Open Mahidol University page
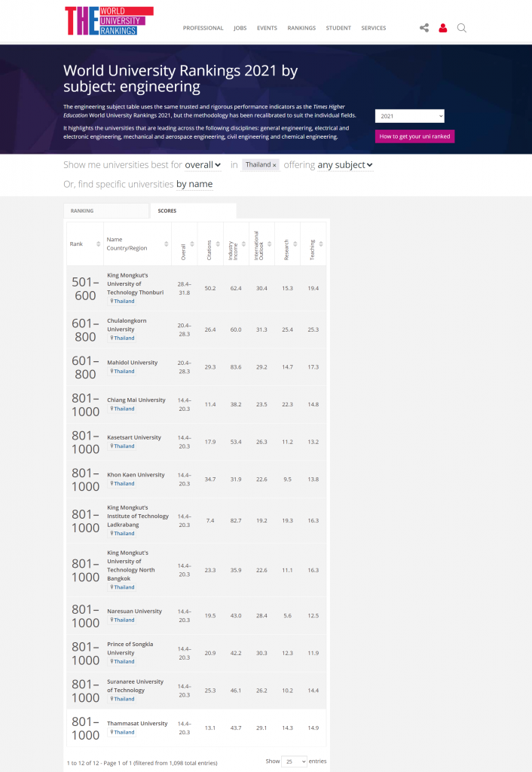Image resolution: width=532 pixels, height=772 pixels. coord(133,363)
